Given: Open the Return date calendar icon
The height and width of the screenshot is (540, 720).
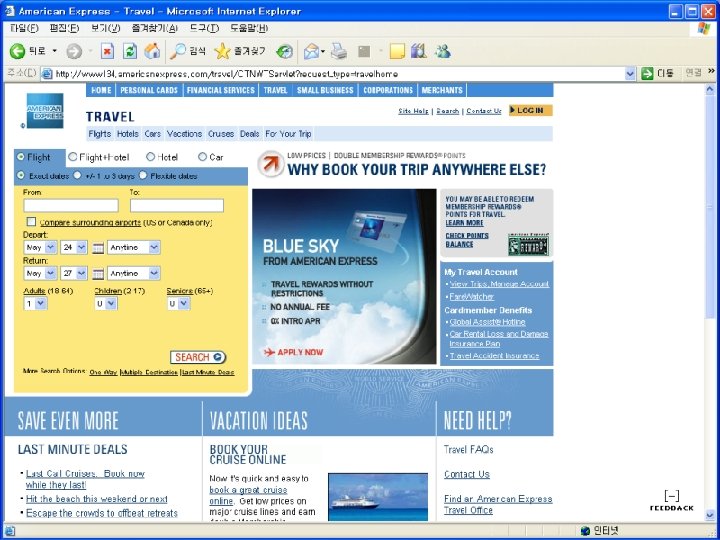Looking at the screenshot, I should pos(98,274).
